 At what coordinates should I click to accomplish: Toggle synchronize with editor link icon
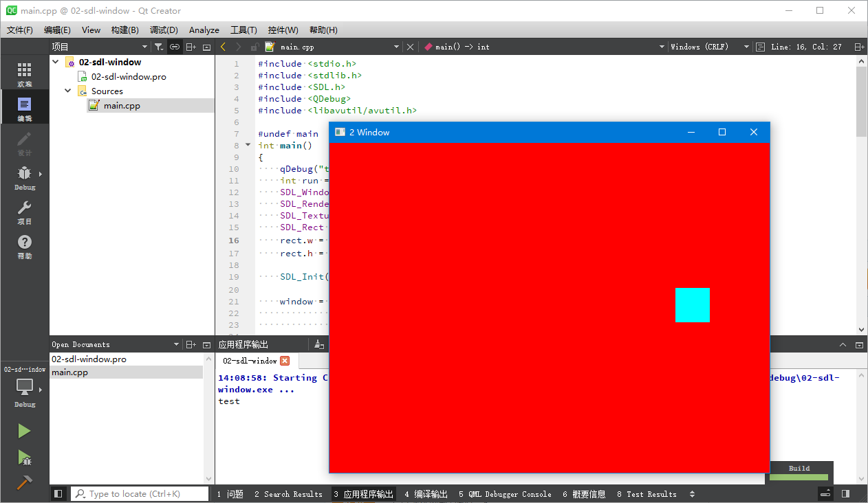click(x=175, y=47)
